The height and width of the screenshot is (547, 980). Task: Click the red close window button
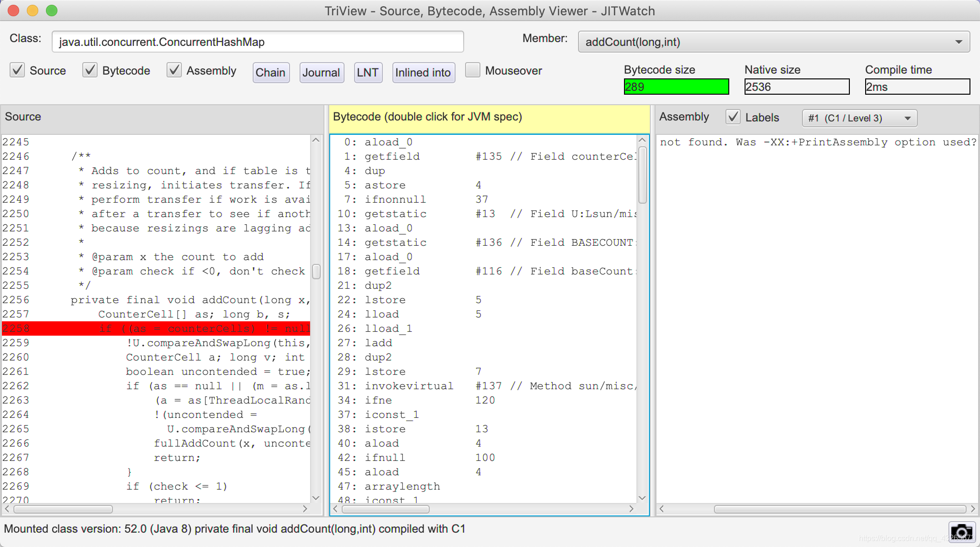click(13, 11)
